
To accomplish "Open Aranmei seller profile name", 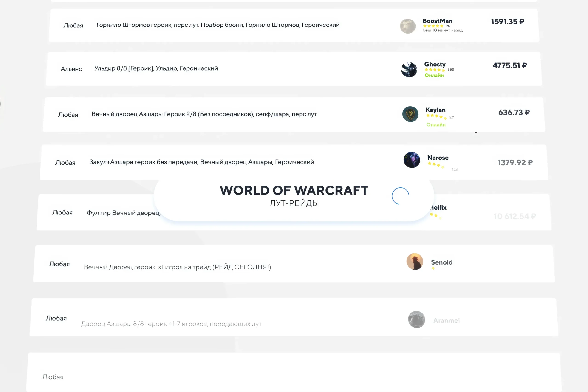I will pos(447,321).
